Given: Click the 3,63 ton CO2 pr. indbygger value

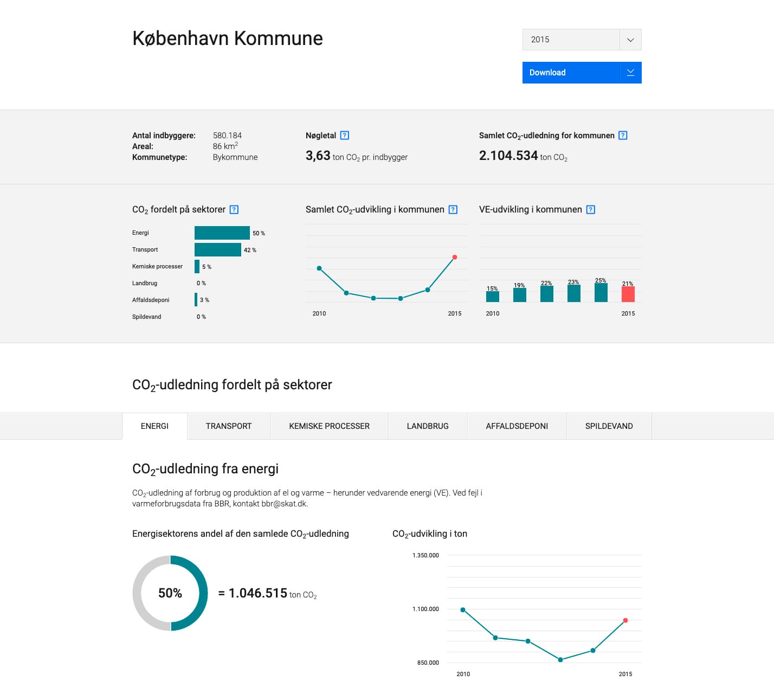Looking at the screenshot, I should coord(357,156).
